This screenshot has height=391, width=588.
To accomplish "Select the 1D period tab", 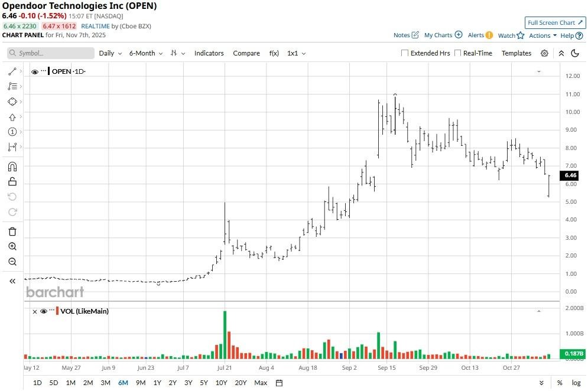I will tap(37, 383).
